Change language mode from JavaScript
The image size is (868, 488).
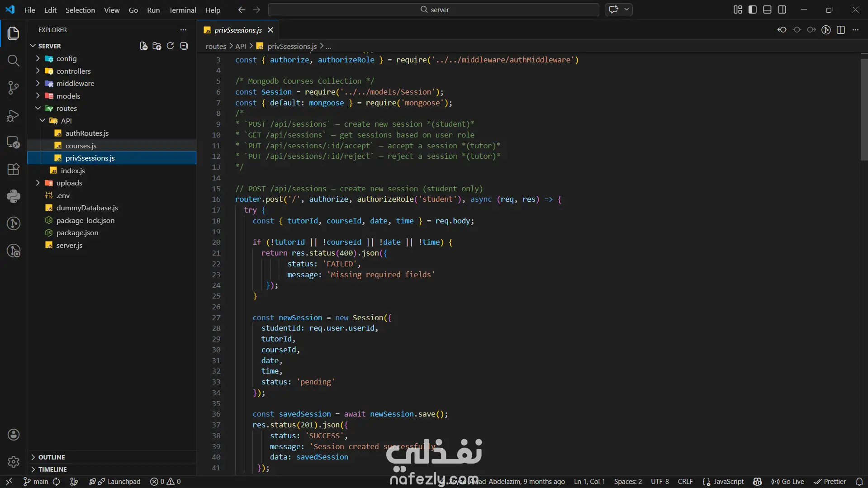tap(729, 482)
